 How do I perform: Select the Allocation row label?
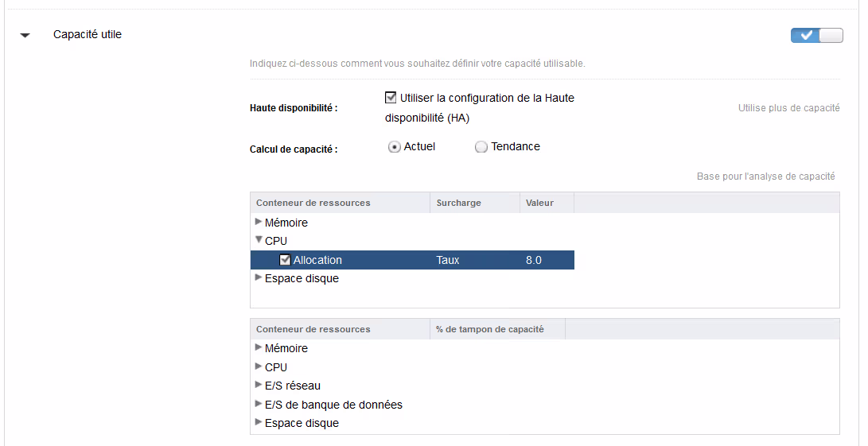[317, 260]
